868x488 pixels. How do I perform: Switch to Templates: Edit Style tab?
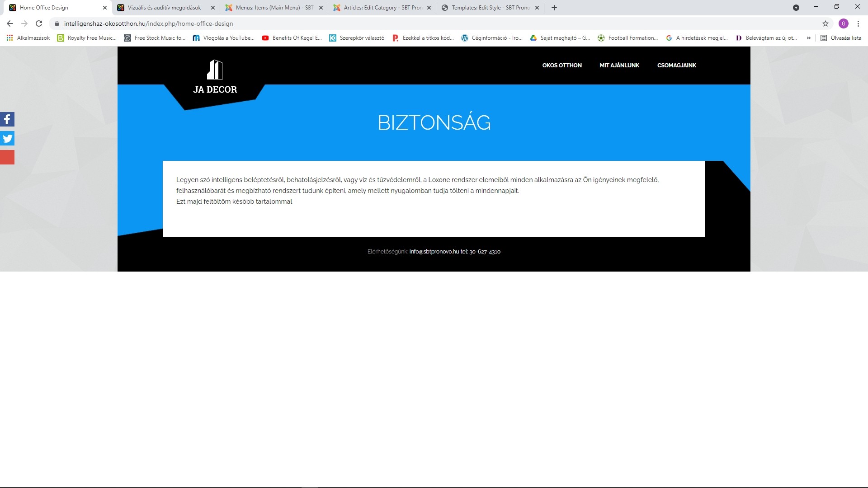(x=491, y=8)
